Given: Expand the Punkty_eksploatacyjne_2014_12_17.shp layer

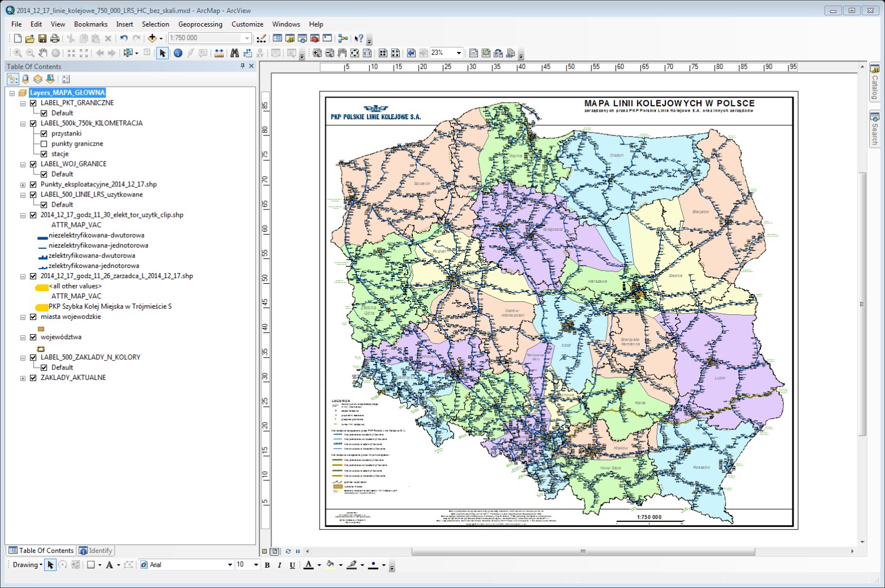Looking at the screenshot, I should coord(23,184).
